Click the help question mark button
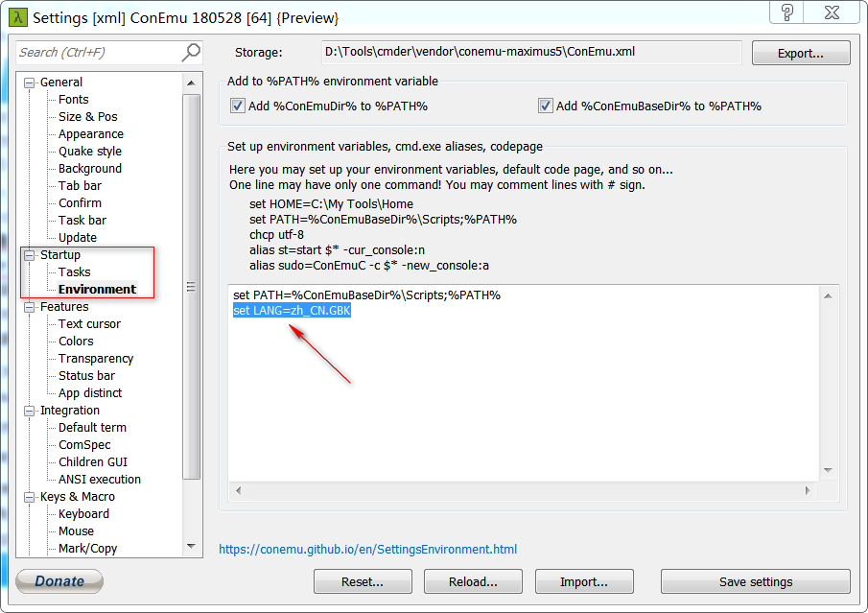This screenshot has height=613, width=868. pos(787,12)
